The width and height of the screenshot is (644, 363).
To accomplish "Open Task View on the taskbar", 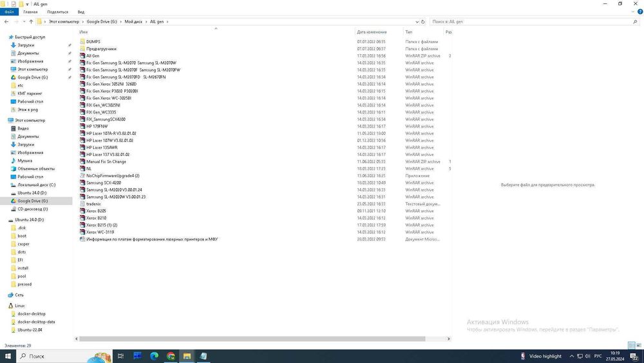I will pyautogui.click(x=121, y=356).
